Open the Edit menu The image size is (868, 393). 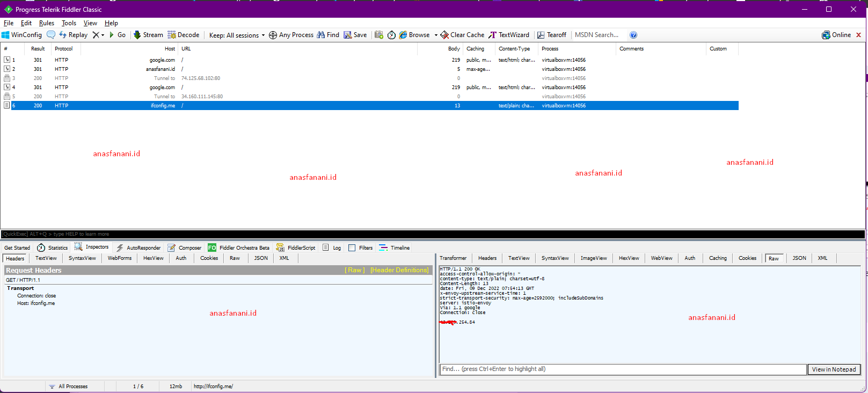[x=26, y=23]
